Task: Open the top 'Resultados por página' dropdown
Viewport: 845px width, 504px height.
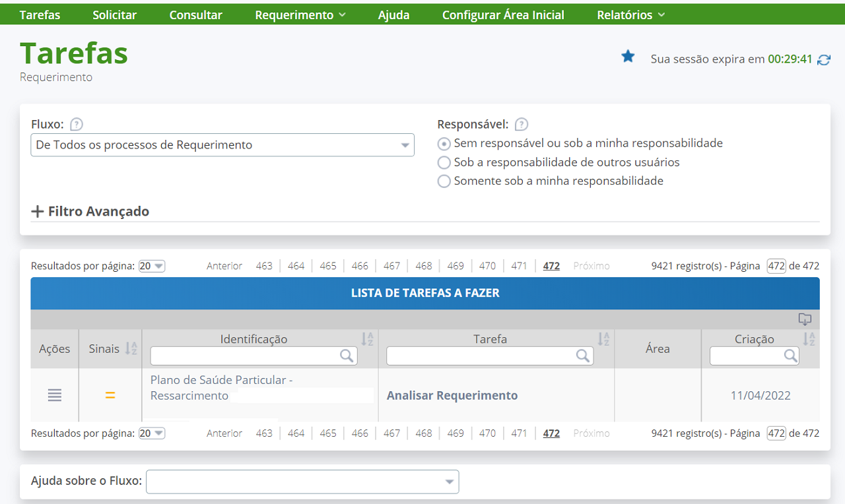Action: click(151, 267)
